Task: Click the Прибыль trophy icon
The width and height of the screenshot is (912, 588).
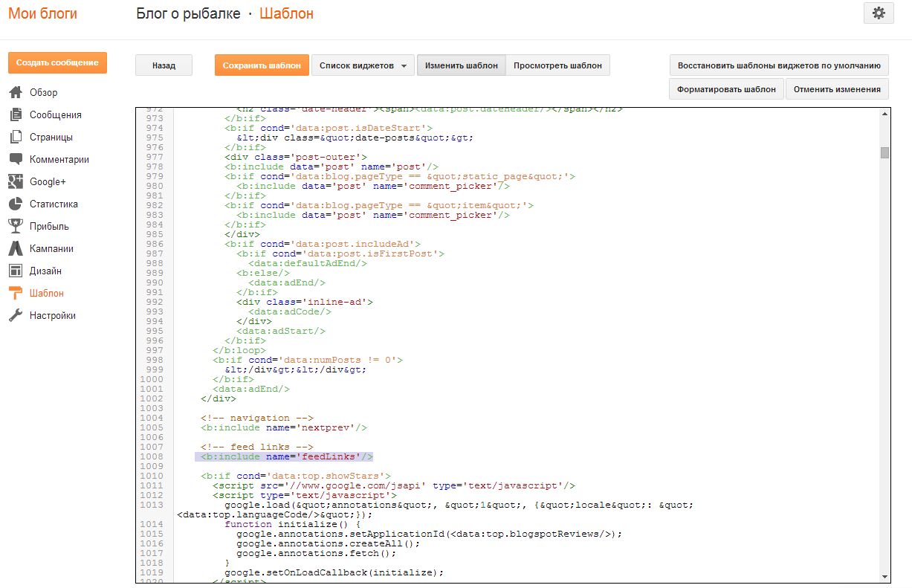Action: [x=16, y=226]
